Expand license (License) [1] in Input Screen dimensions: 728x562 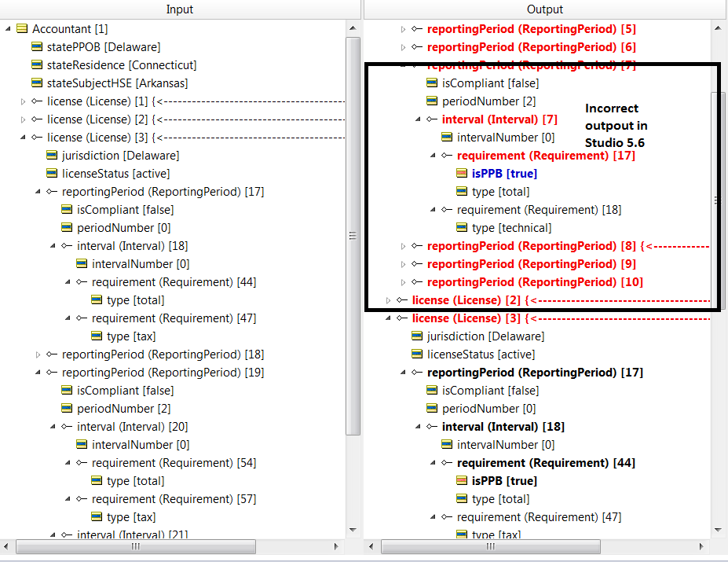click(x=23, y=101)
